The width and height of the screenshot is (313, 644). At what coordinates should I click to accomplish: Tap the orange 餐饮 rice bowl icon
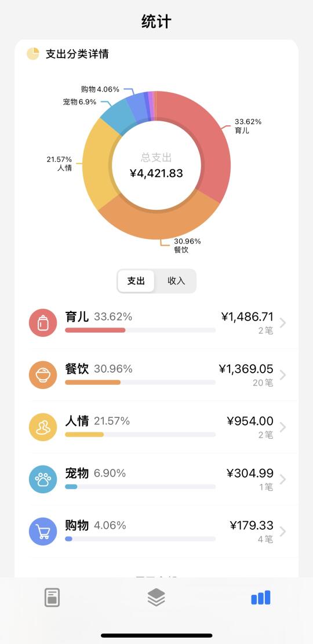pyautogui.click(x=43, y=375)
